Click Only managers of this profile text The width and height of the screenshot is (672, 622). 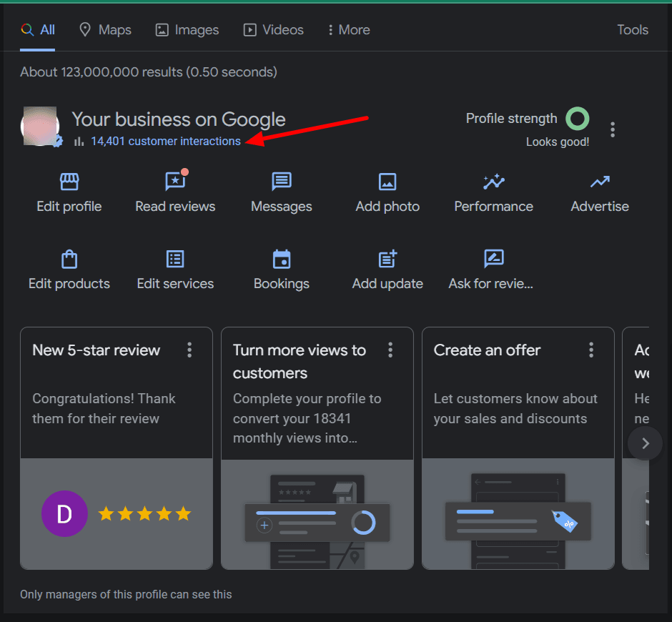click(126, 595)
